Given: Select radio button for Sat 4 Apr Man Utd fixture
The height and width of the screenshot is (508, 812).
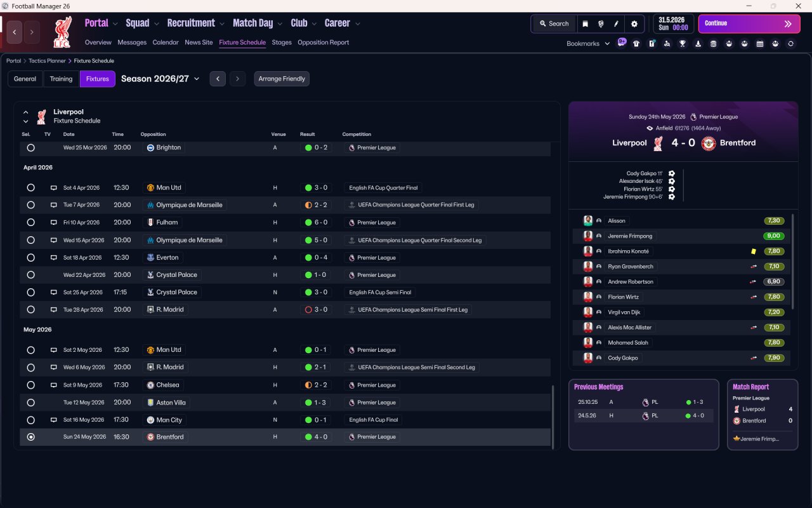Looking at the screenshot, I should point(30,188).
